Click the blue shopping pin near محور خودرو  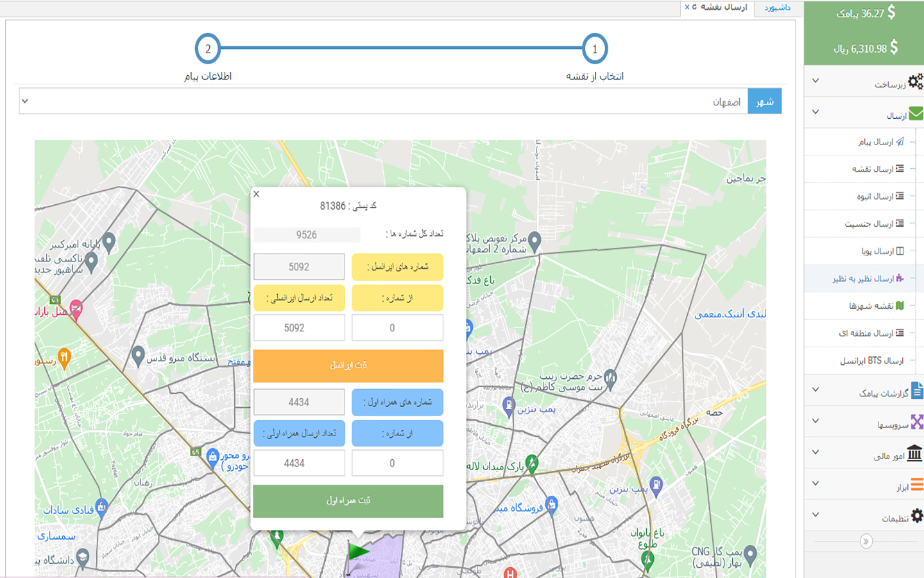pos(212,459)
